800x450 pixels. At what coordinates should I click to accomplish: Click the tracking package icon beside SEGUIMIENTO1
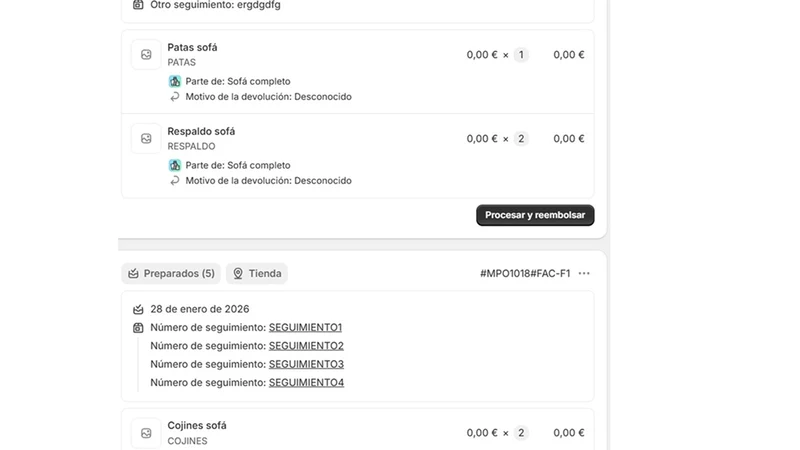tap(138, 328)
